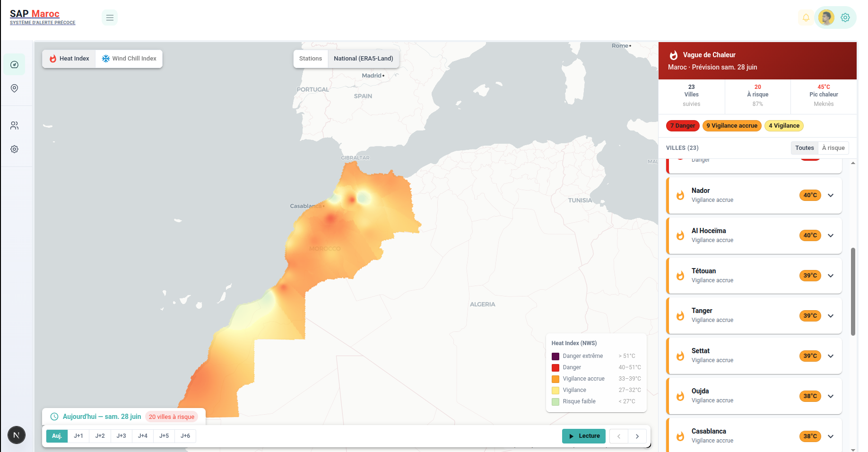Screen dimensions: 868x452
Task: Open the notifications bell
Action: coord(806,17)
